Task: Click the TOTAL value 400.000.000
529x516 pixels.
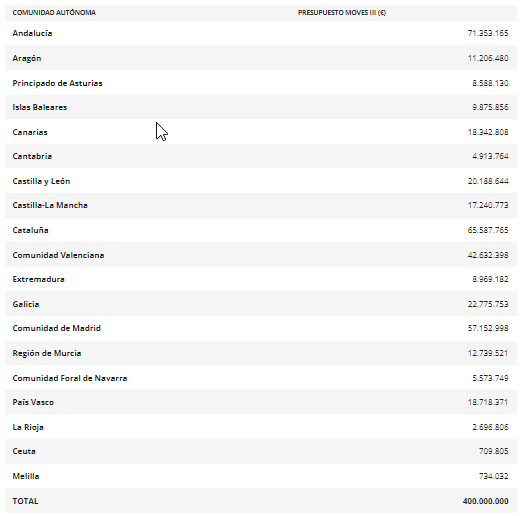Action: click(485, 501)
